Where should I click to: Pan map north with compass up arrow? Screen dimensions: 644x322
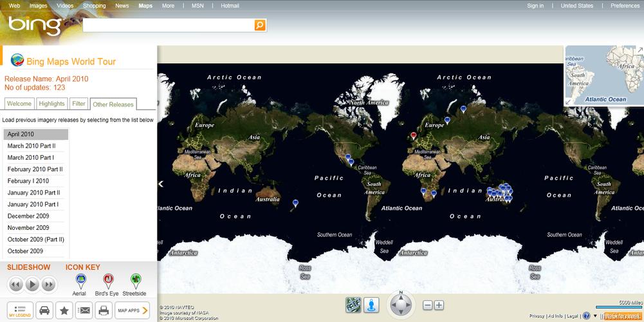click(x=401, y=297)
